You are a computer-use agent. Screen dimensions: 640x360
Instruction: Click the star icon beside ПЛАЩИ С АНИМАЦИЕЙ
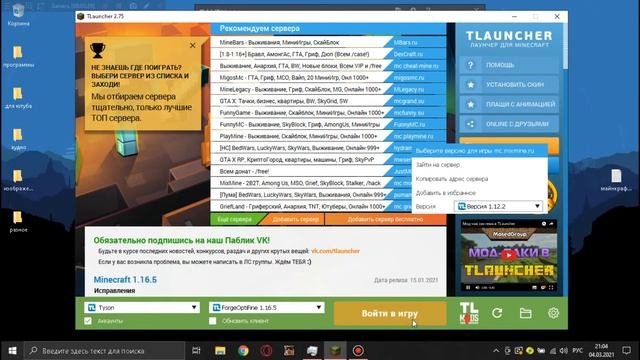[x=471, y=104]
